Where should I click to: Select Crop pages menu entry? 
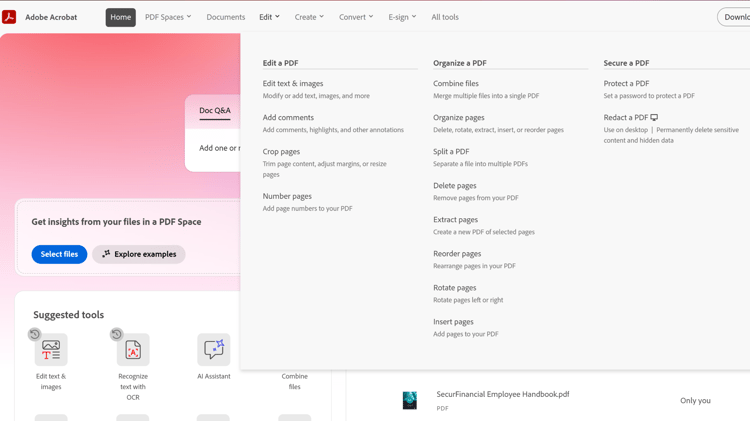(281, 152)
